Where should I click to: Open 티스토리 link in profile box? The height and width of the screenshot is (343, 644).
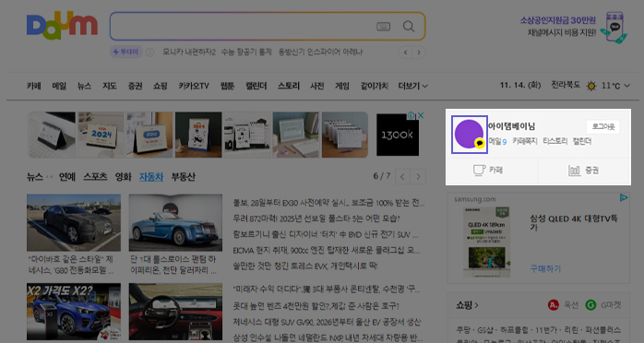(x=555, y=141)
